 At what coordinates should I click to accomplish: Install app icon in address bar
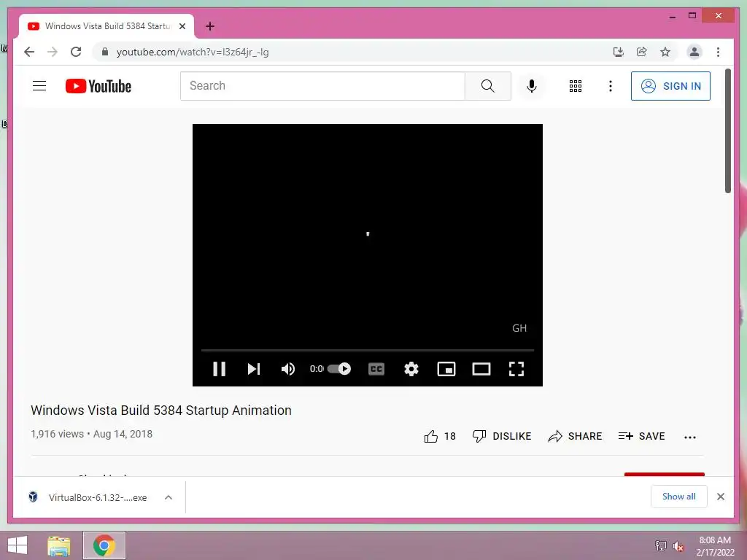(619, 52)
